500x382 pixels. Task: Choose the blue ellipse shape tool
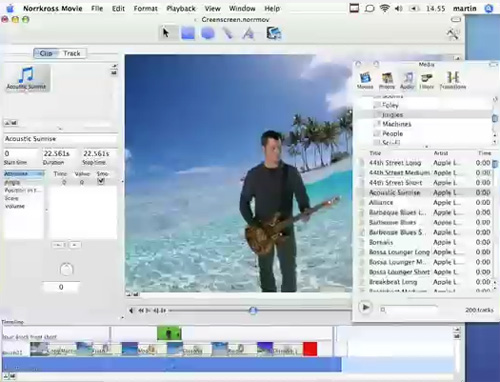point(208,33)
